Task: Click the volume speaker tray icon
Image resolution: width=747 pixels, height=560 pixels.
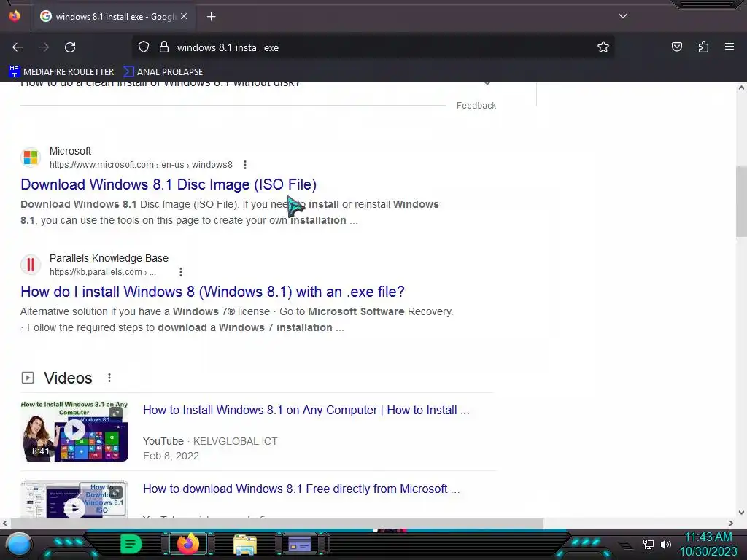Action: coord(666,544)
